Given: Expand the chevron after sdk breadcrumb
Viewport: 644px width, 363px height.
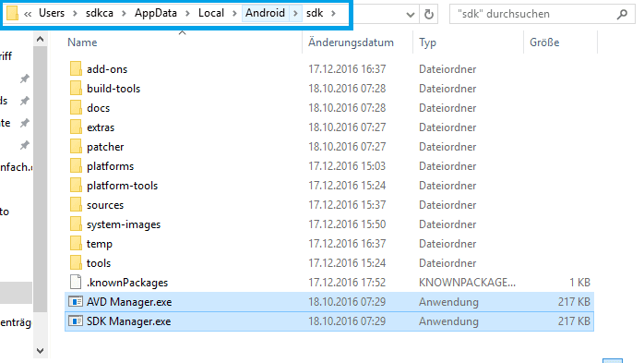Looking at the screenshot, I should (333, 14).
